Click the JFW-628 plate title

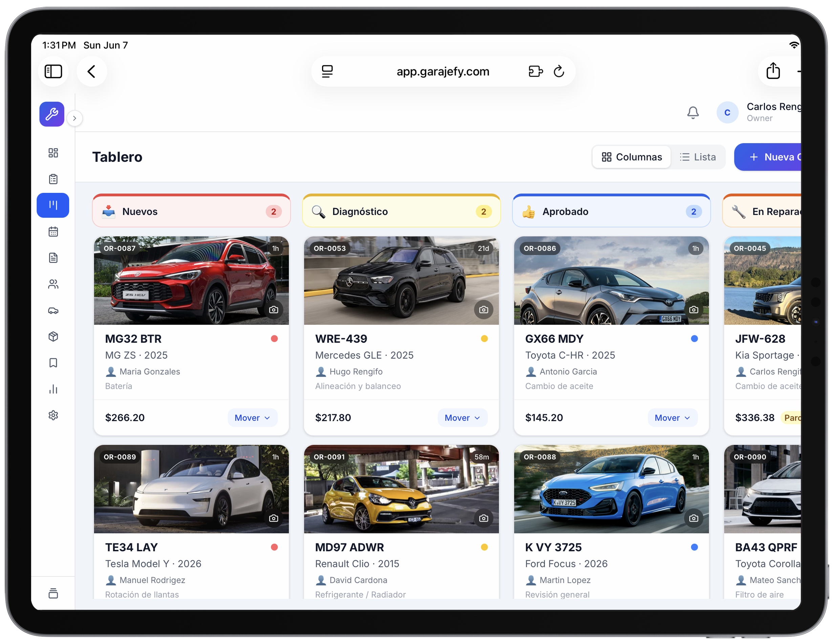coord(761,339)
